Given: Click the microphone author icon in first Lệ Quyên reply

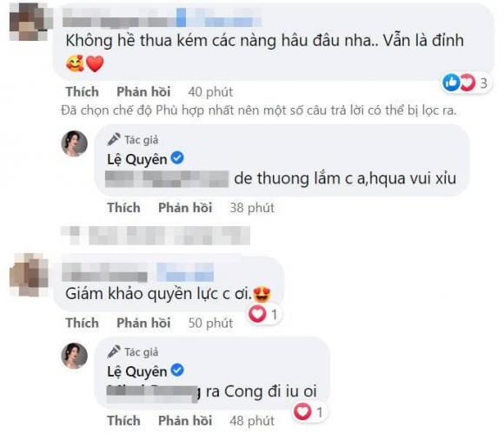Looking at the screenshot, I should (x=114, y=139).
